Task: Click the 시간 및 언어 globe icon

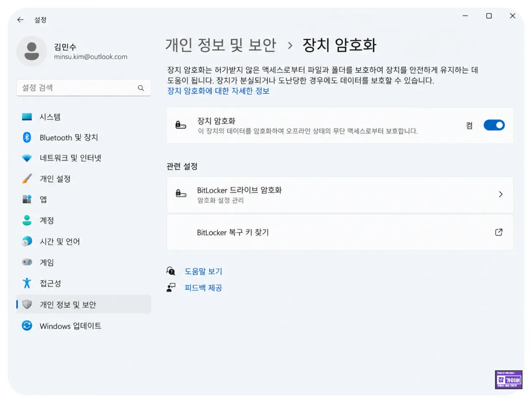Action: 27,241
